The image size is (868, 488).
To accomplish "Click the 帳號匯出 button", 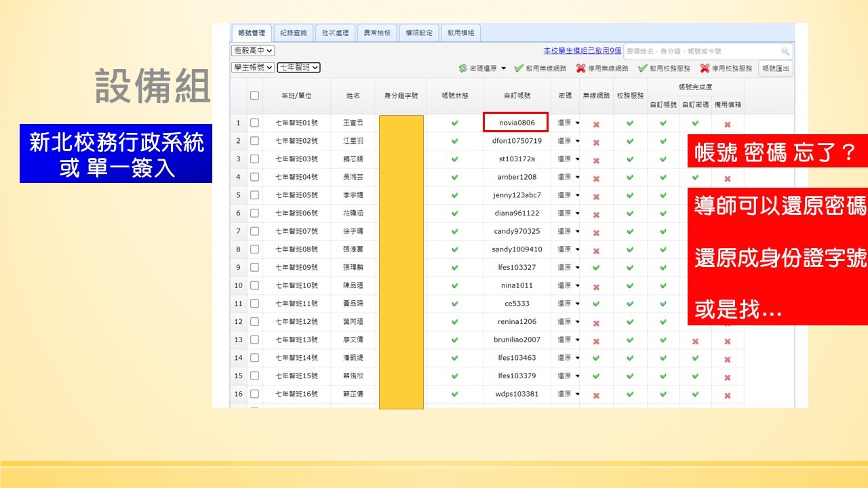I will click(x=775, y=68).
